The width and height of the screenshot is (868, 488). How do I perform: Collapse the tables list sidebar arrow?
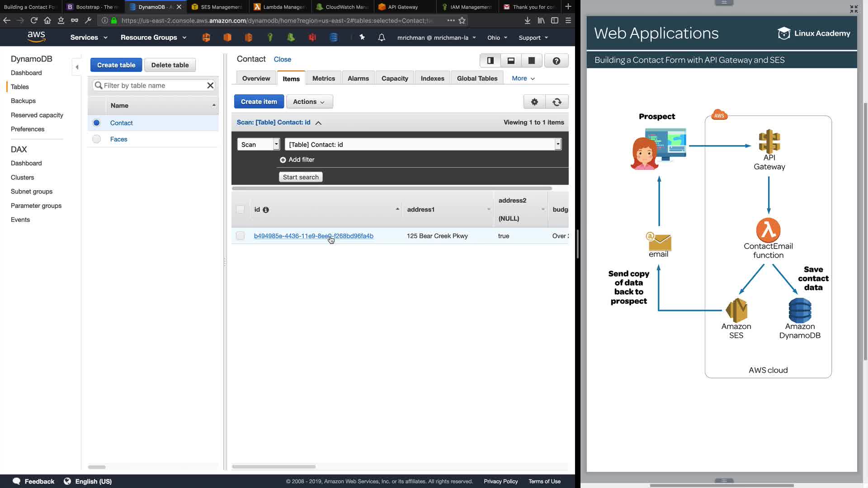(x=77, y=67)
